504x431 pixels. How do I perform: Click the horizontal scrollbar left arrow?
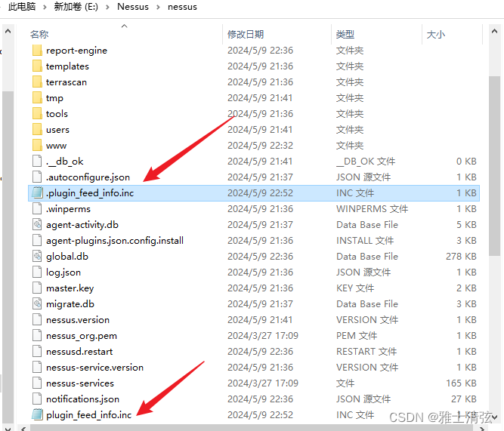tap(23, 429)
